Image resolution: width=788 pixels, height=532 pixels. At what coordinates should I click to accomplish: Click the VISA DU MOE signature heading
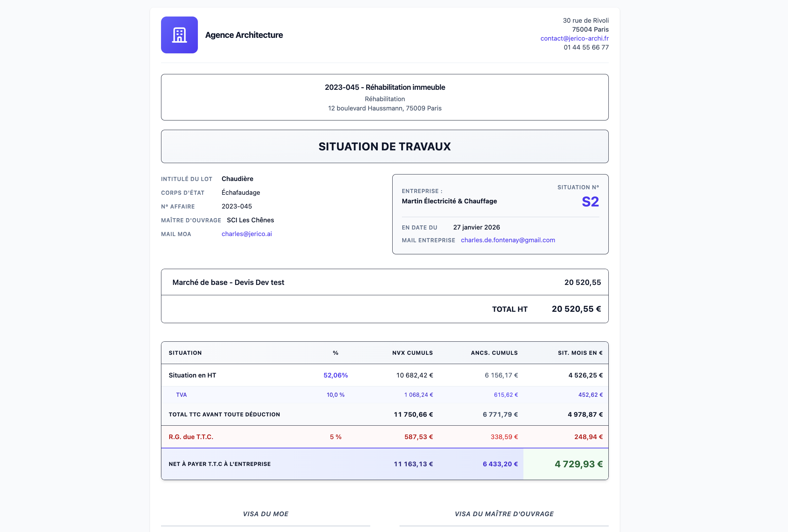pos(266,514)
